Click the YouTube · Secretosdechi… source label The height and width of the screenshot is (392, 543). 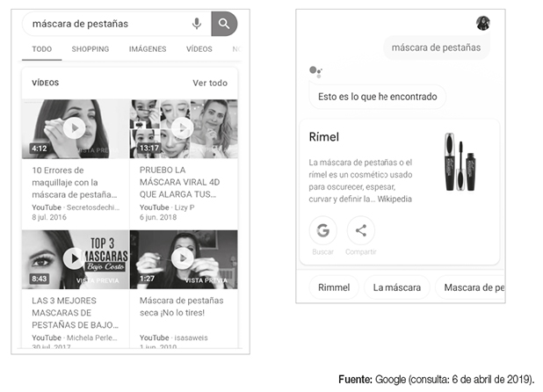click(76, 207)
